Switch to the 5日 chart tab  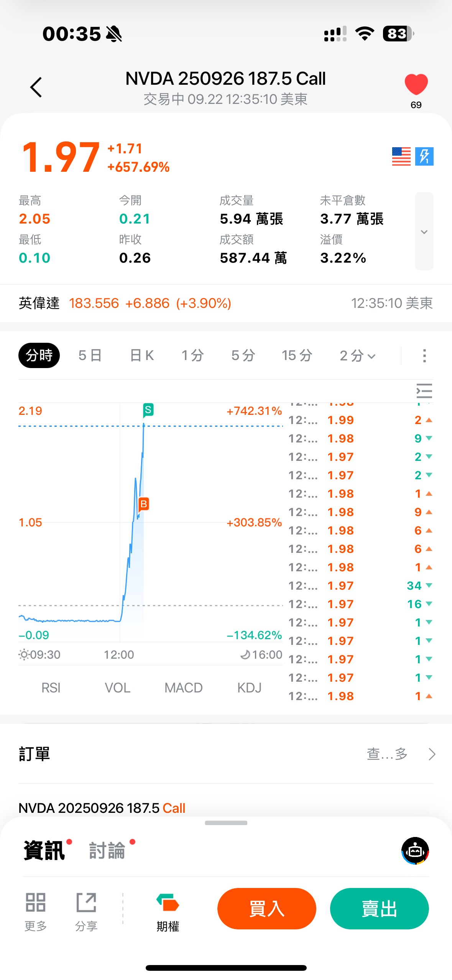coord(90,355)
